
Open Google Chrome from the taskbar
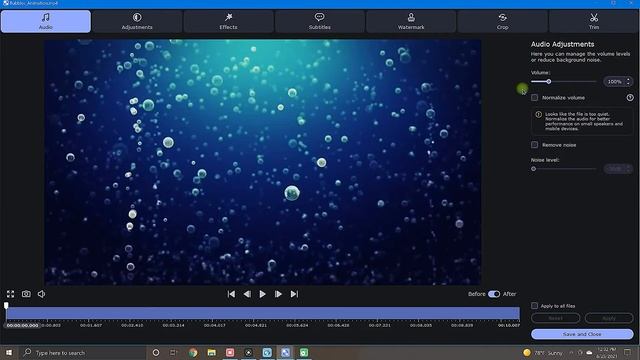pyautogui.click(x=193, y=352)
